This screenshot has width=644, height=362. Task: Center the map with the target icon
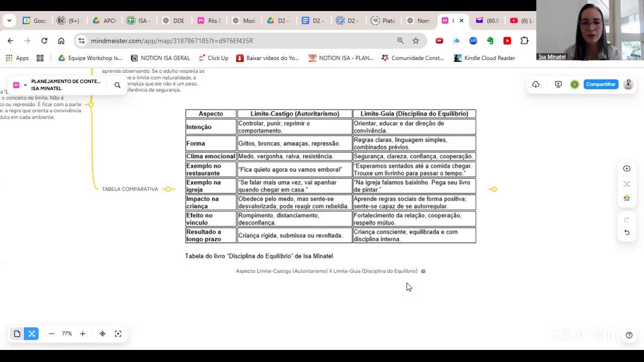click(x=103, y=334)
